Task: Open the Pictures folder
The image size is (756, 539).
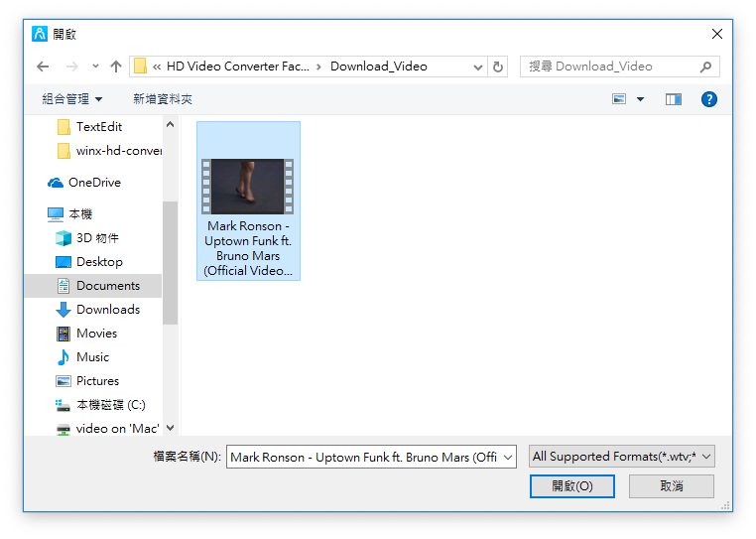Action: tap(97, 381)
